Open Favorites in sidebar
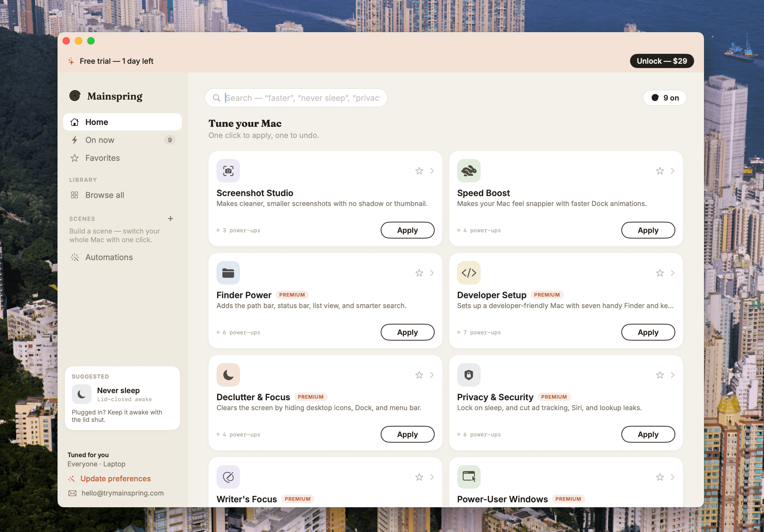Image resolution: width=764 pixels, height=532 pixels. [x=122, y=158]
